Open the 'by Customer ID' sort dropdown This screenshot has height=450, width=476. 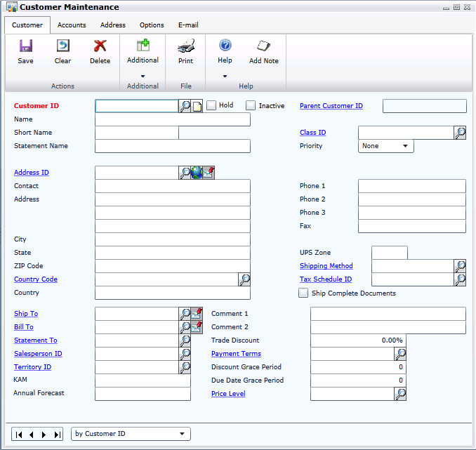point(182,434)
